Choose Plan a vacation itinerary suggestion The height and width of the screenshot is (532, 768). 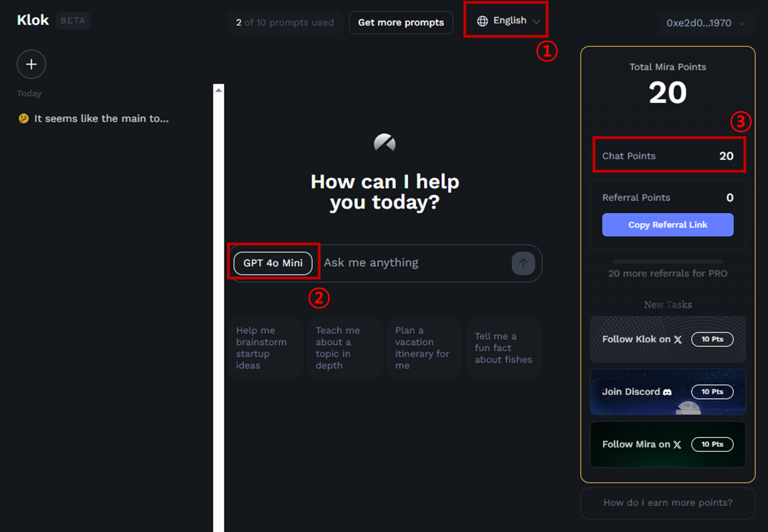pyautogui.click(x=424, y=348)
